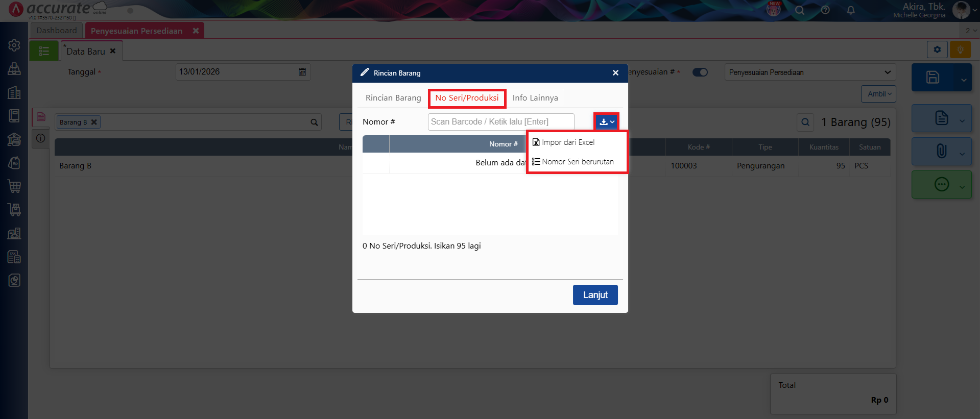980x419 pixels.
Task: Toggle the Penyesuaian number switch
Action: pos(700,72)
